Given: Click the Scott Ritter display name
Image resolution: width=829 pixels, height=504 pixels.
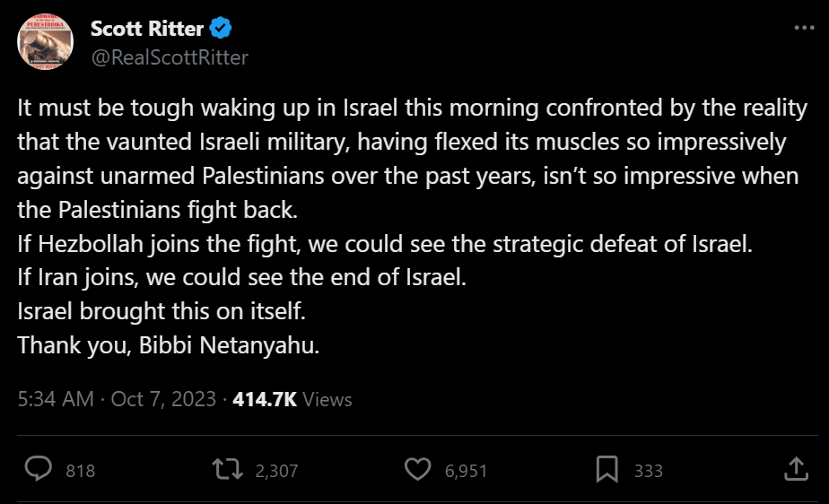Looking at the screenshot, I should click(147, 29).
